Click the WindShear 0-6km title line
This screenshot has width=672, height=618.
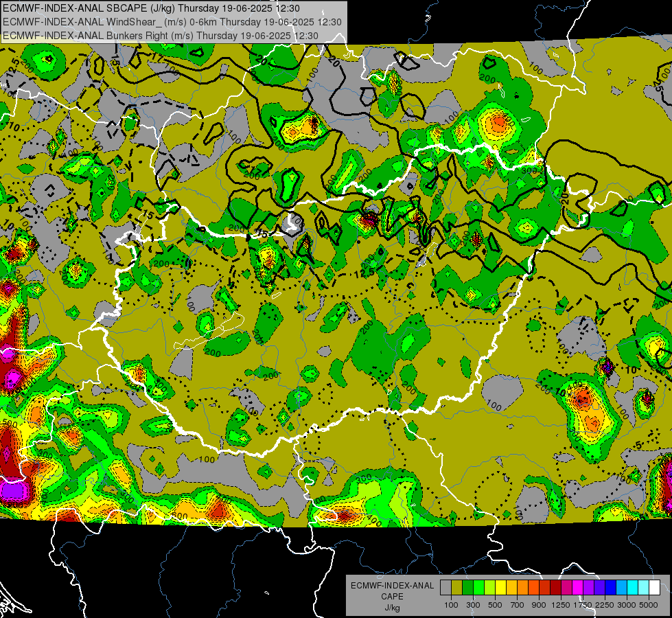pyautogui.click(x=172, y=22)
